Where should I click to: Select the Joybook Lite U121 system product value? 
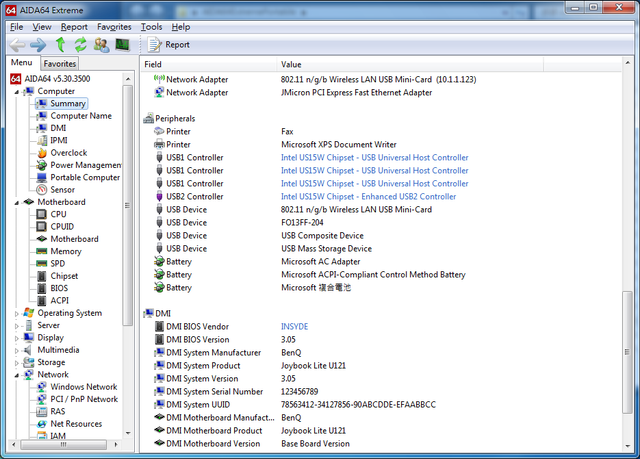tap(313, 365)
